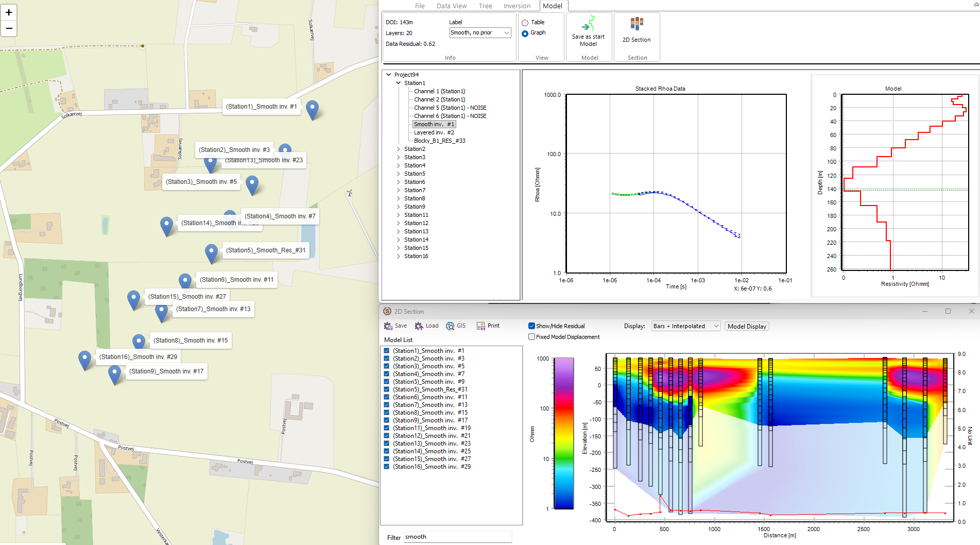
Task: Click the Station5 map marker pin
Action: click(211, 254)
